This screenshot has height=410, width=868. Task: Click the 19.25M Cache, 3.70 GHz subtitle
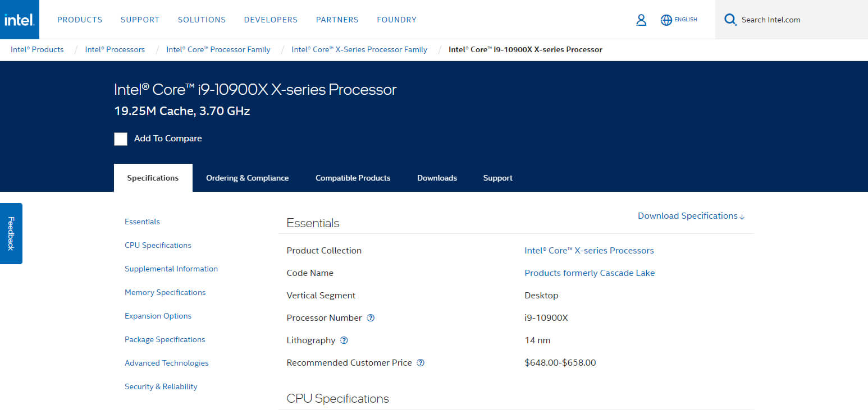[x=182, y=111]
